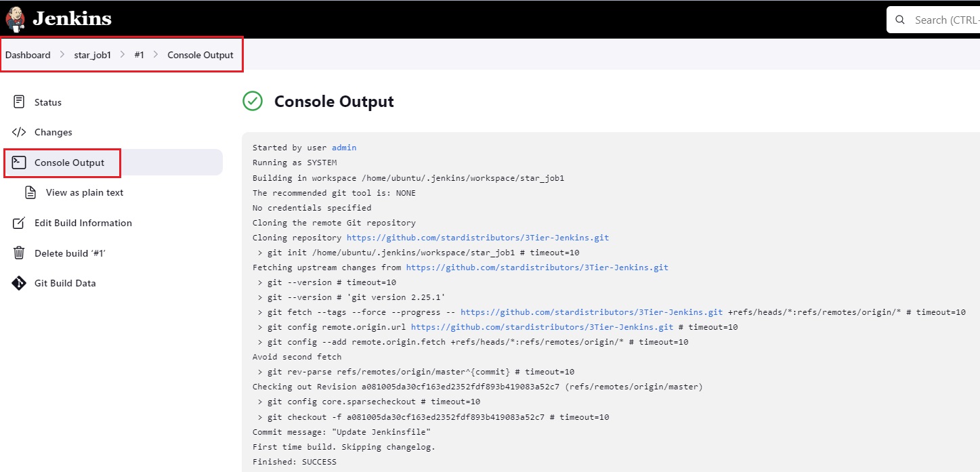
Task: Open the Jenkins title text link
Action: point(72,18)
